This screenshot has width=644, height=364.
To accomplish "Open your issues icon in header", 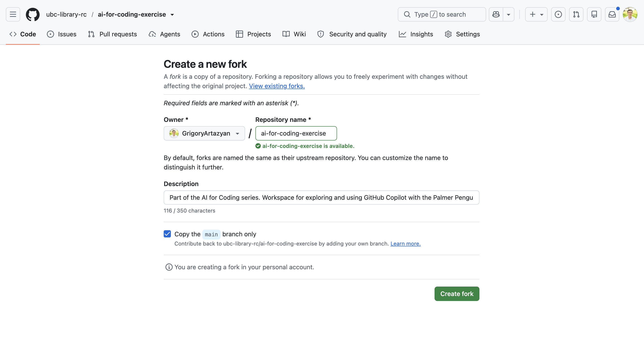I will [x=558, y=14].
